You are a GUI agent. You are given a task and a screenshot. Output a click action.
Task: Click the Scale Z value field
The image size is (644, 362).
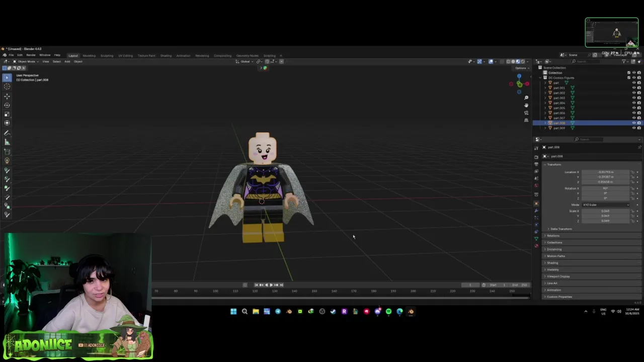tap(605, 221)
